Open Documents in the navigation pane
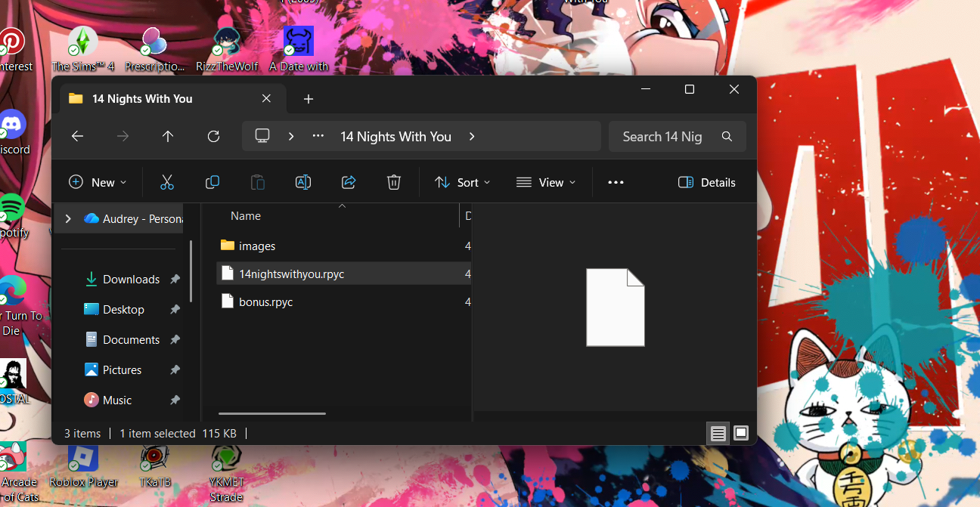980x507 pixels. (132, 339)
